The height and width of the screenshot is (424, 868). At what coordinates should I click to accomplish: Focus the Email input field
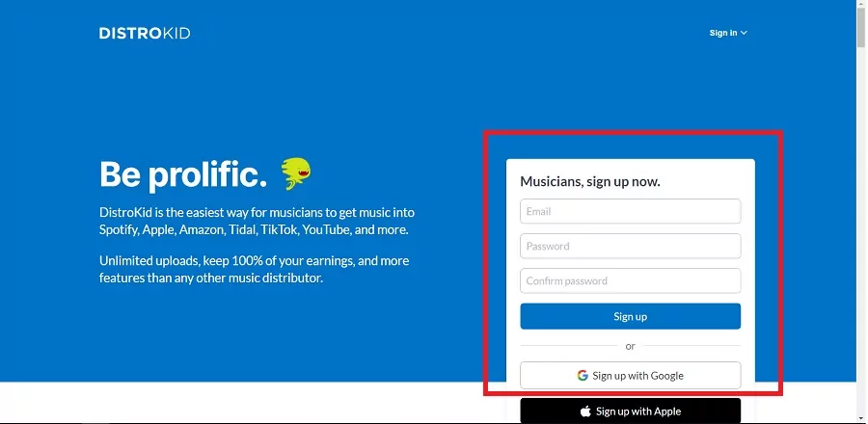tap(630, 211)
